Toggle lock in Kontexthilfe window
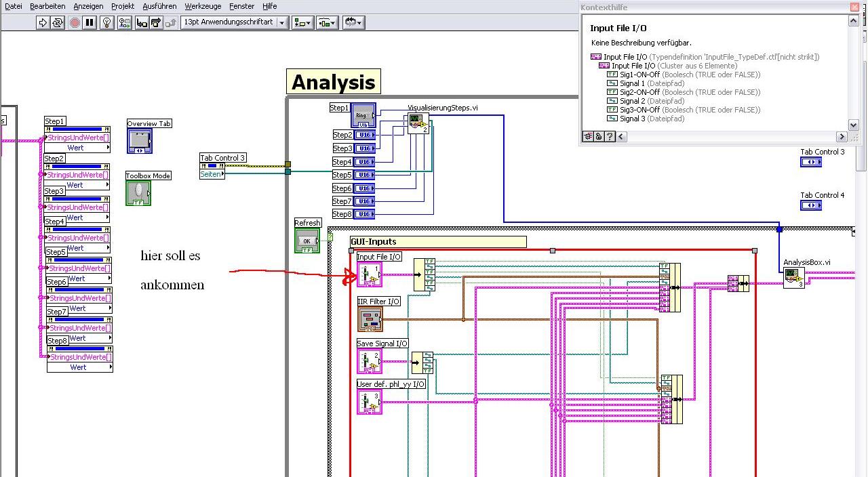 (x=599, y=137)
